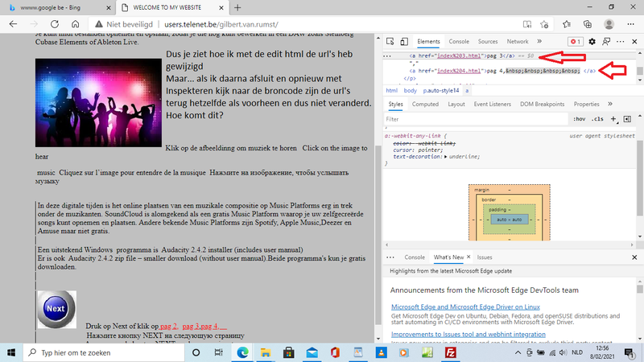Open the Event Listeners tab
This screenshot has width=644, height=362.
click(492, 105)
